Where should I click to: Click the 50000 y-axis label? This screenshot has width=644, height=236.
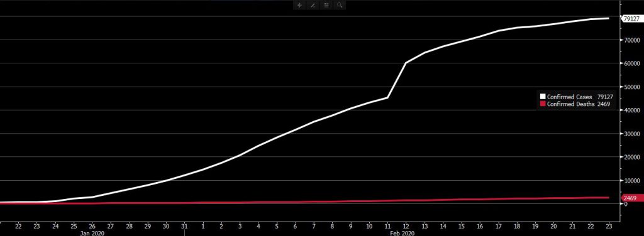click(x=631, y=87)
